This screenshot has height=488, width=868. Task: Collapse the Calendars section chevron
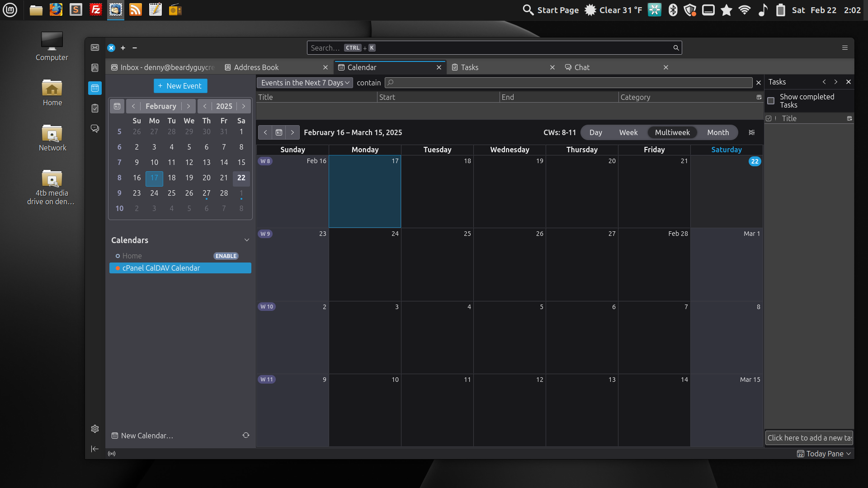pyautogui.click(x=247, y=240)
